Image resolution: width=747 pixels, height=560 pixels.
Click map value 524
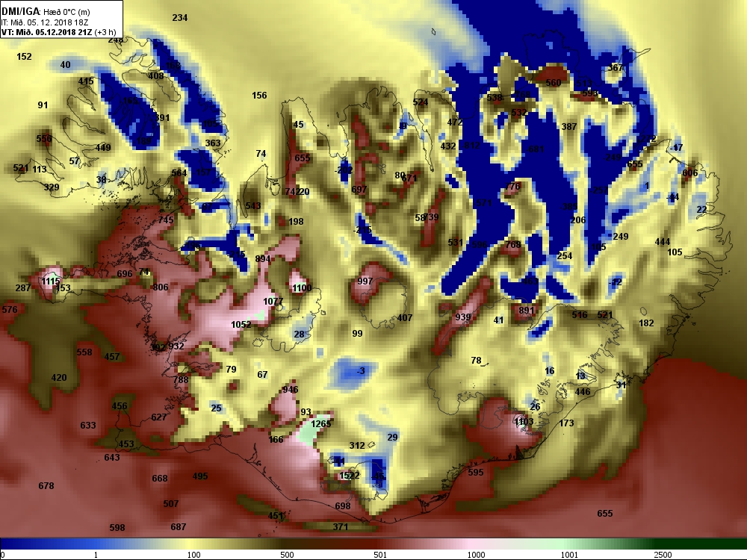point(420,102)
